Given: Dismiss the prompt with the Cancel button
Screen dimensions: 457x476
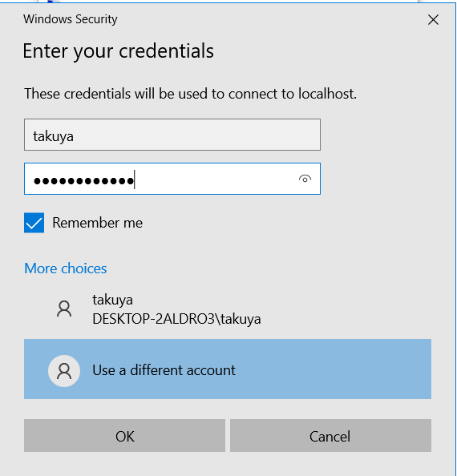Looking at the screenshot, I should 330,436.
